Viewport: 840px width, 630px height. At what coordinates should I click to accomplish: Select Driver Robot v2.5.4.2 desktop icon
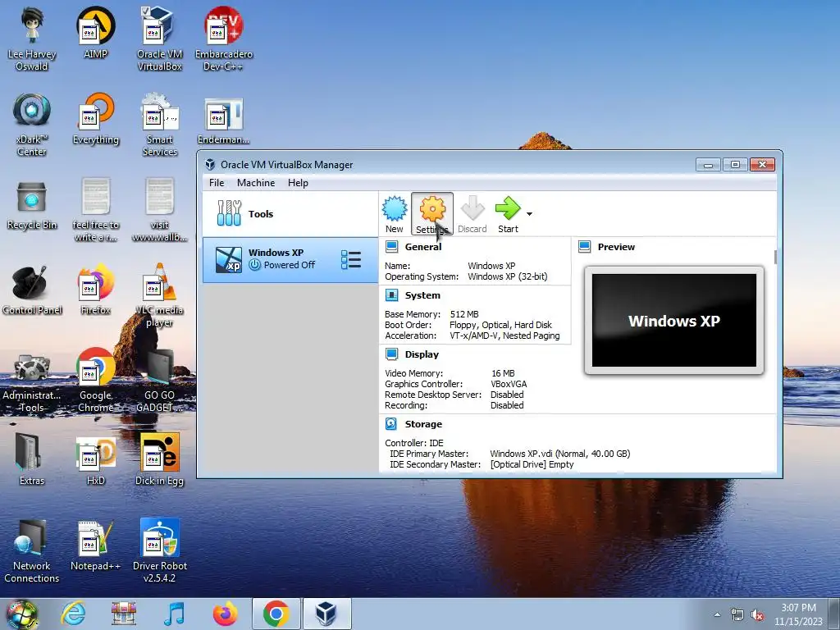click(159, 550)
